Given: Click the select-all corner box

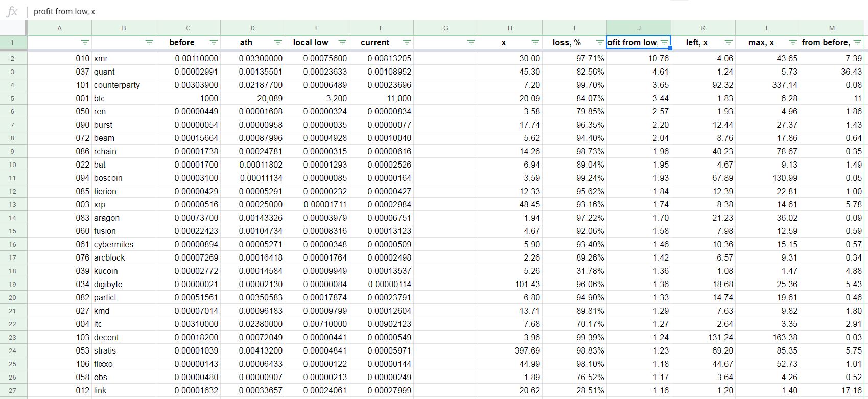Looking at the screenshot, I should point(13,28).
